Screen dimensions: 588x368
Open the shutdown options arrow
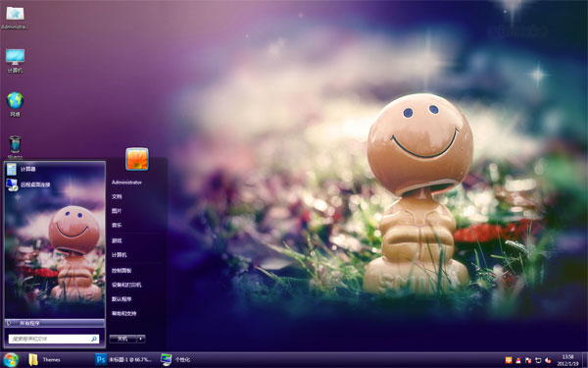pos(141,339)
